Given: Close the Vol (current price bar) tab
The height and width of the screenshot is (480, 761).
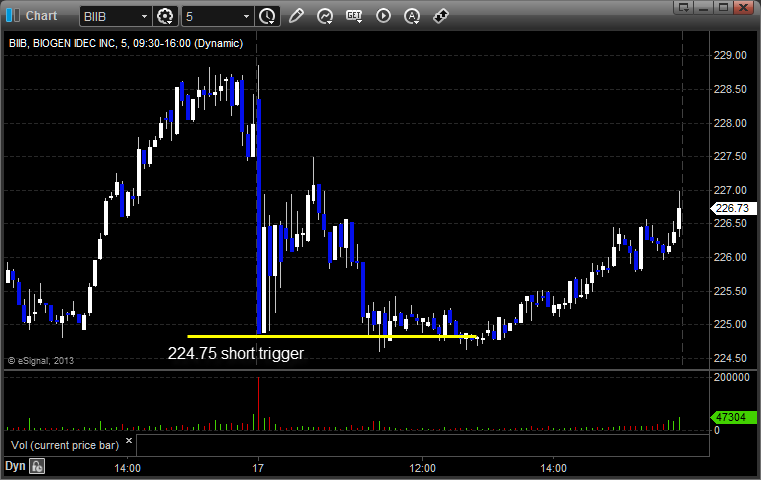Looking at the screenshot, I should click(x=129, y=441).
